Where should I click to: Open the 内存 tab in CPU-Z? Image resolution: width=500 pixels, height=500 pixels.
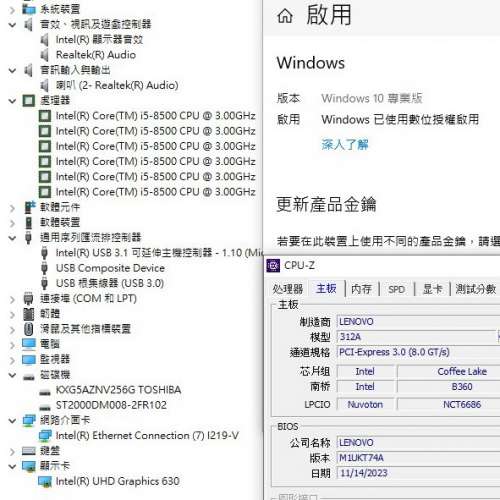(361, 289)
